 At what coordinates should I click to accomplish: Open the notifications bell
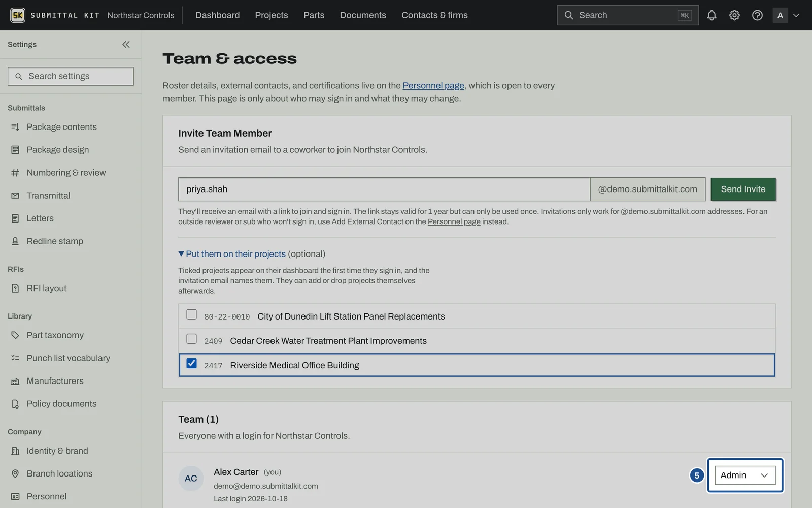pos(712,15)
